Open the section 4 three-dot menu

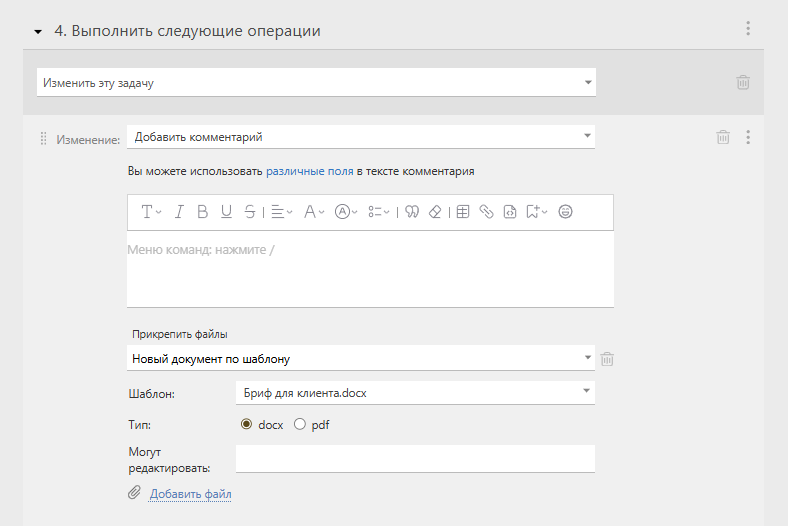click(x=748, y=28)
